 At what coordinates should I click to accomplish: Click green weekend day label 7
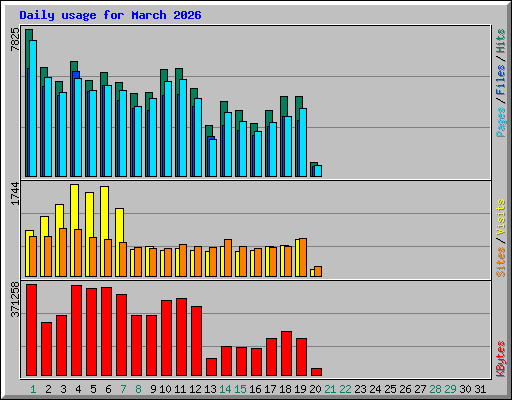click(x=123, y=389)
